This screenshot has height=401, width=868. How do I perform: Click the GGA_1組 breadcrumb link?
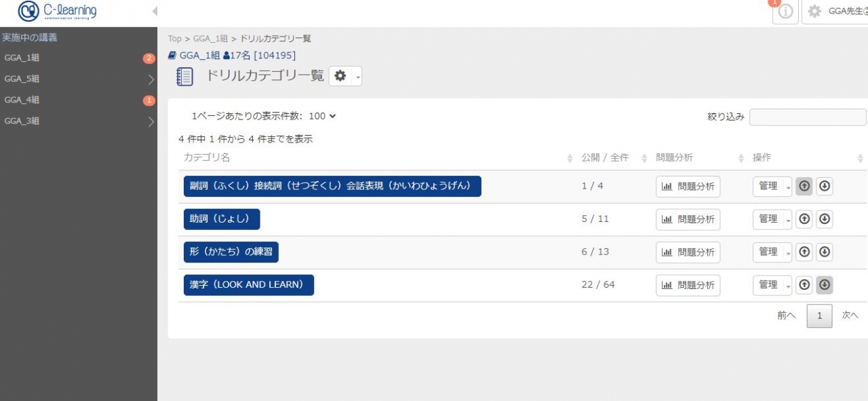pos(210,39)
